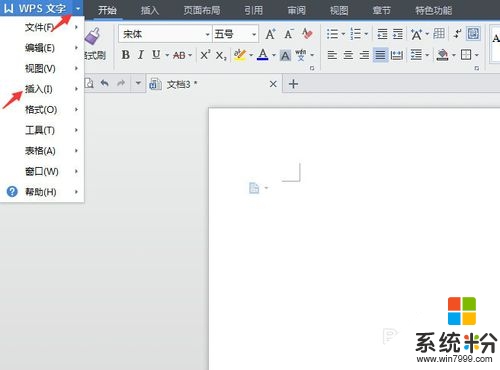Open the 工具(T) menu entry
Image resolution: width=500 pixels, height=370 pixels.
pyautogui.click(x=42, y=130)
